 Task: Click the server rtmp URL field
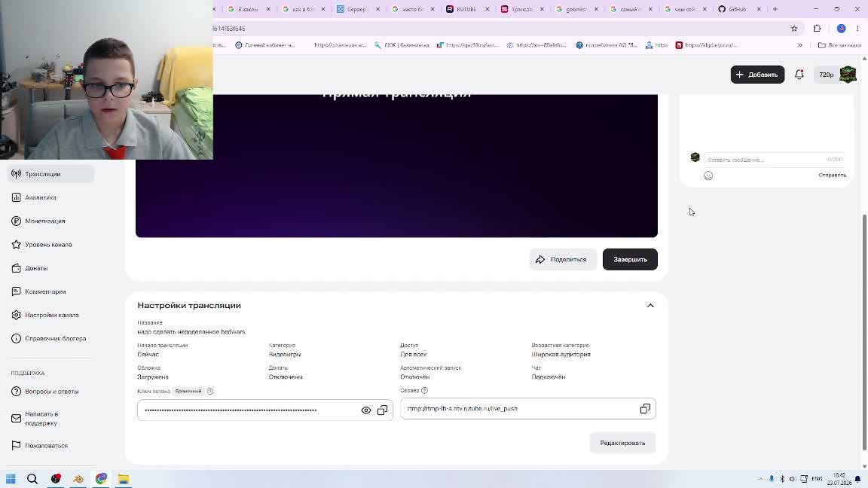(527, 409)
